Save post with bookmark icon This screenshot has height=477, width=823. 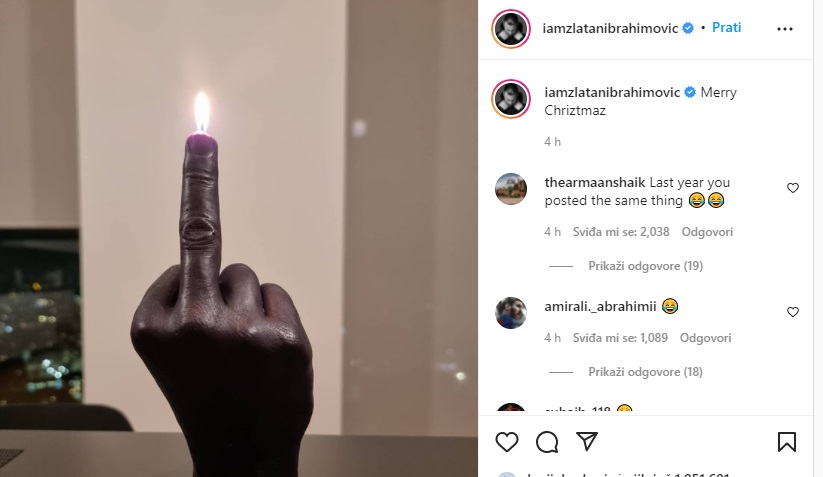pos(787,442)
